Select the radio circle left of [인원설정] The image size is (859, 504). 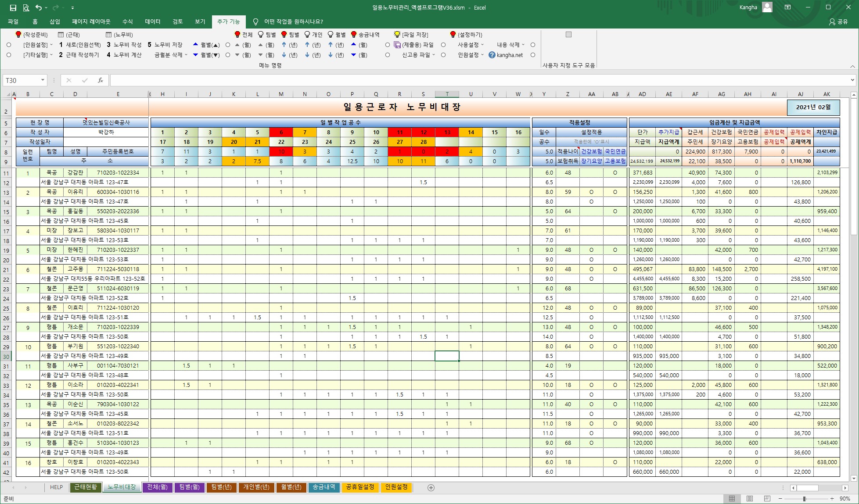[x=9, y=45]
